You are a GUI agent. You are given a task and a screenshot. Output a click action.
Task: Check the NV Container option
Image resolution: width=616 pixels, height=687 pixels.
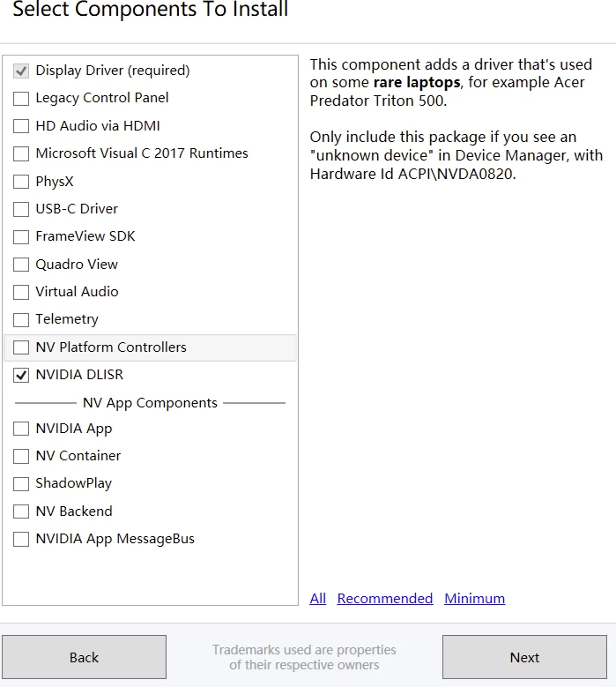click(21, 457)
